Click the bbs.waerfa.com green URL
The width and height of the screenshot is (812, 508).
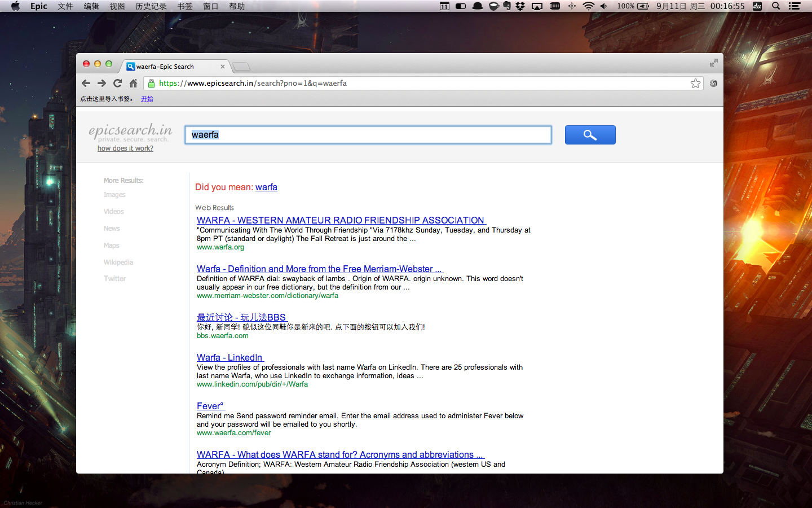click(x=223, y=336)
